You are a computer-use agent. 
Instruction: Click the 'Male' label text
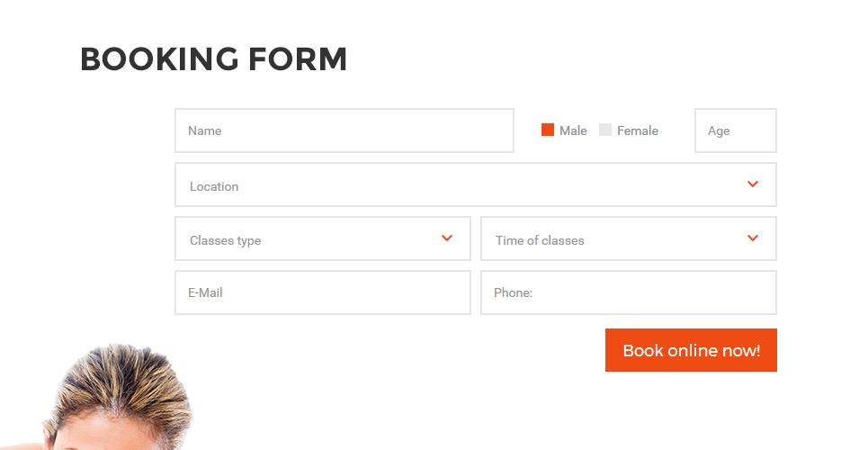pyautogui.click(x=573, y=130)
